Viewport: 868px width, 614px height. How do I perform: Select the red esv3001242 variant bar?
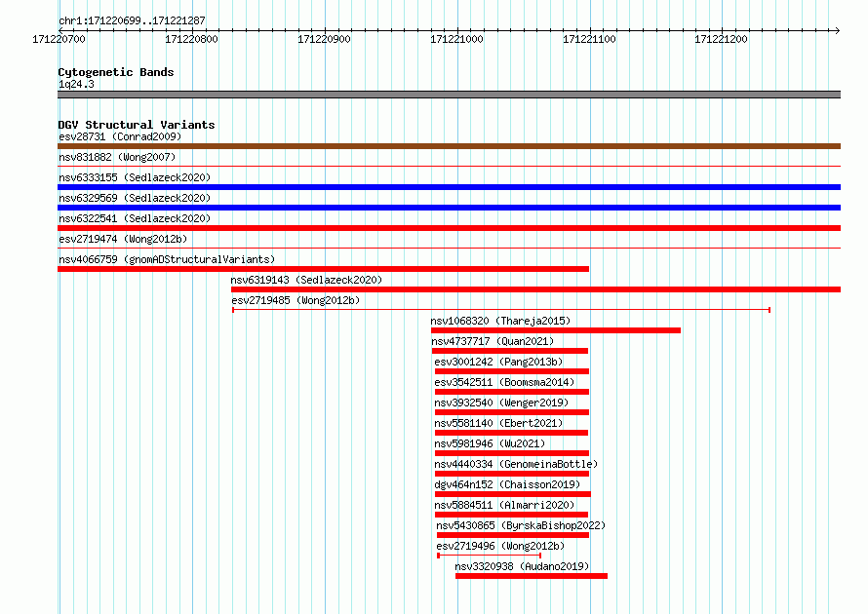pos(512,371)
